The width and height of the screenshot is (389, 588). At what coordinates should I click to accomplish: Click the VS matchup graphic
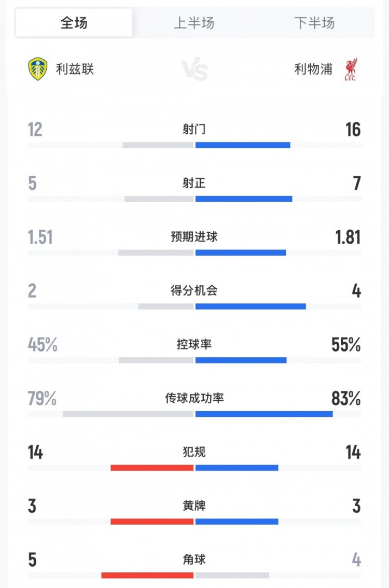pyautogui.click(x=195, y=69)
